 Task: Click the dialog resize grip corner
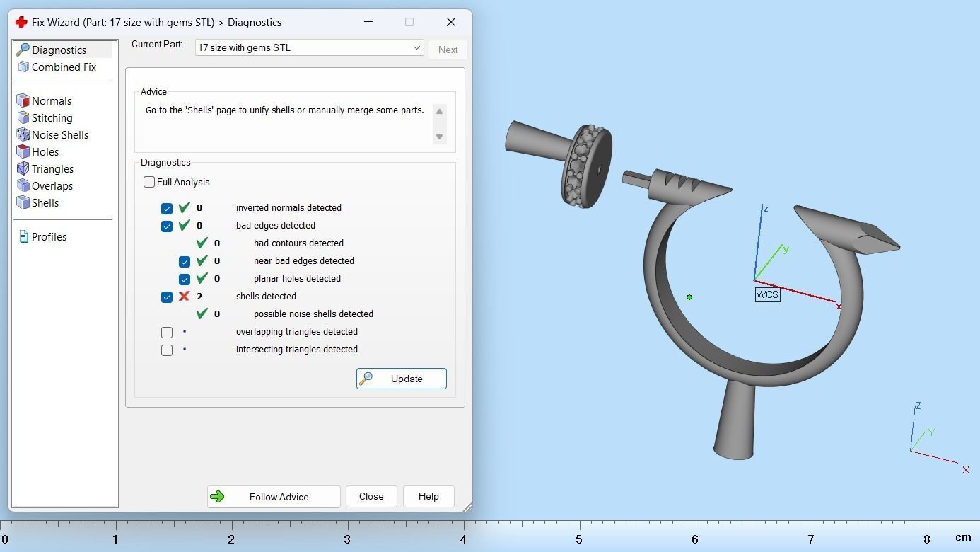(467, 507)
